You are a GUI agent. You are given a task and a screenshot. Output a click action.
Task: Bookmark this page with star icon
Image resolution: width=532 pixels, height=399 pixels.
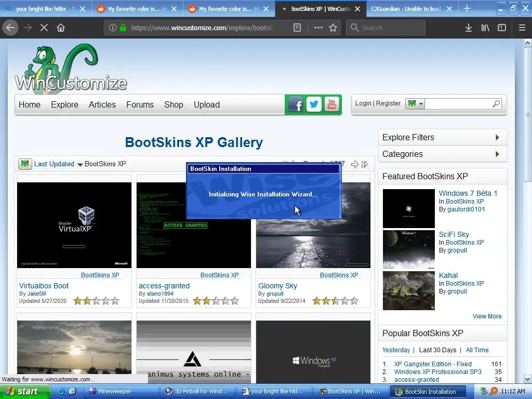(333, 28)
